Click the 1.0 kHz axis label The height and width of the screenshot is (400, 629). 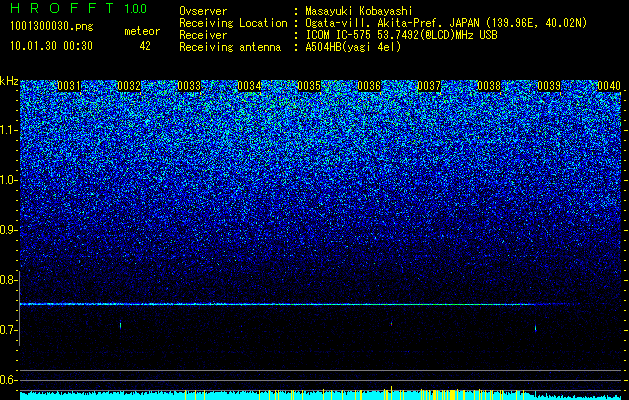tap(9, 181)
